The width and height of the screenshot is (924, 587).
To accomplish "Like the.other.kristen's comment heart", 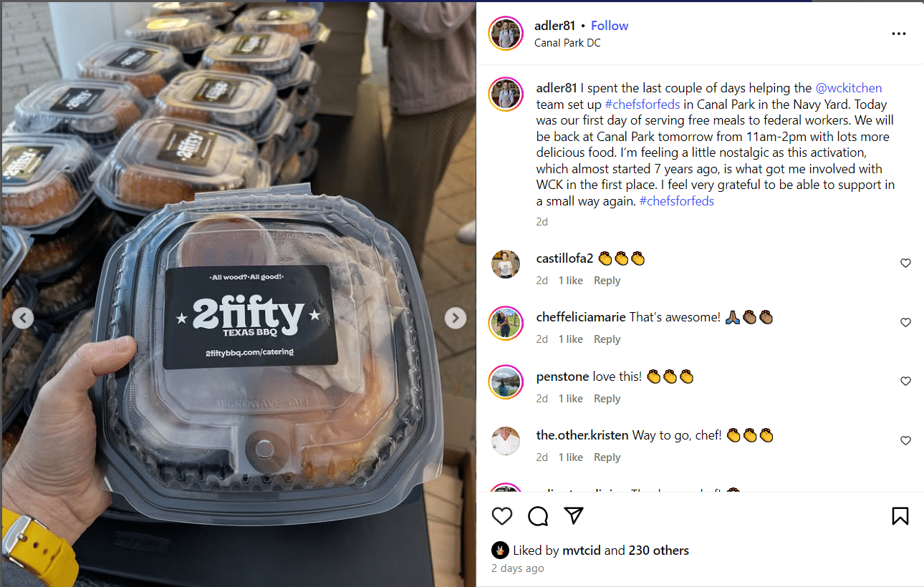I will click(x=905, y=441).
